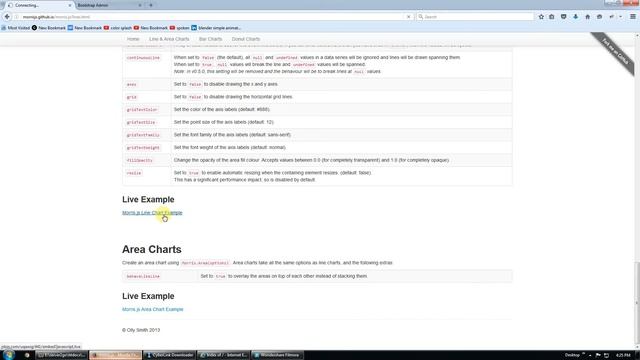Switch to the Bootstrap Admin tab
640x360 pixels.
(x=107, y=5)
